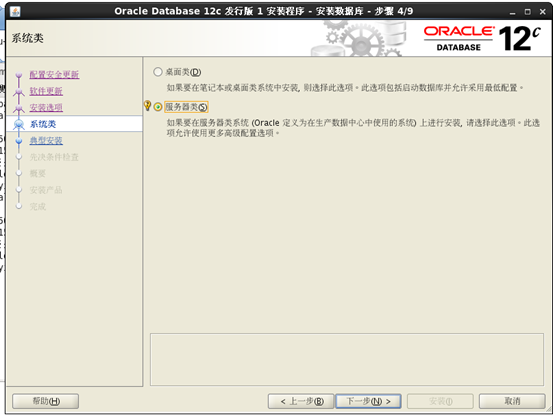Viewport: 553px width, 415px height.
Task: Click the Oracle Database 12c logo
Action: [x=482, y=38]
